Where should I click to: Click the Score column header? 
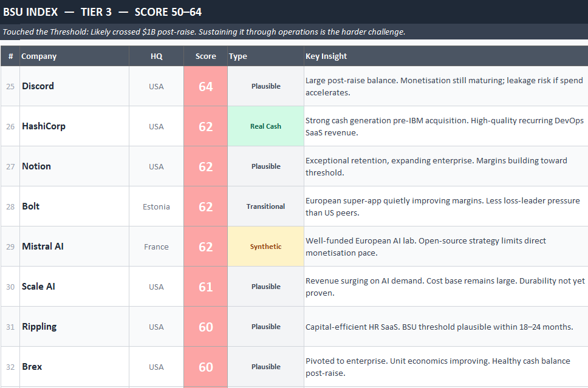pyautogui.click(x=205, y=56)
